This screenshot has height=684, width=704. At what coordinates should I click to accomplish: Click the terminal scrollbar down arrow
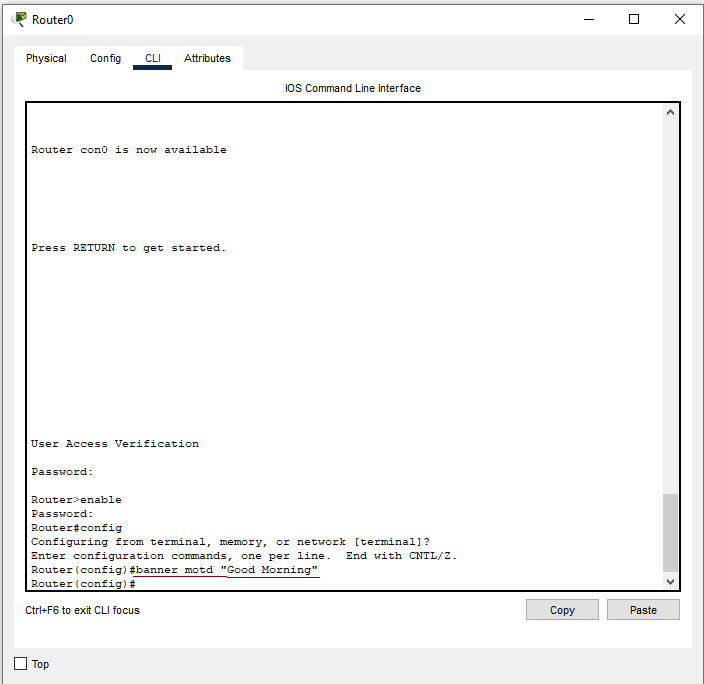pyautogui.click(x=670, y=581)
